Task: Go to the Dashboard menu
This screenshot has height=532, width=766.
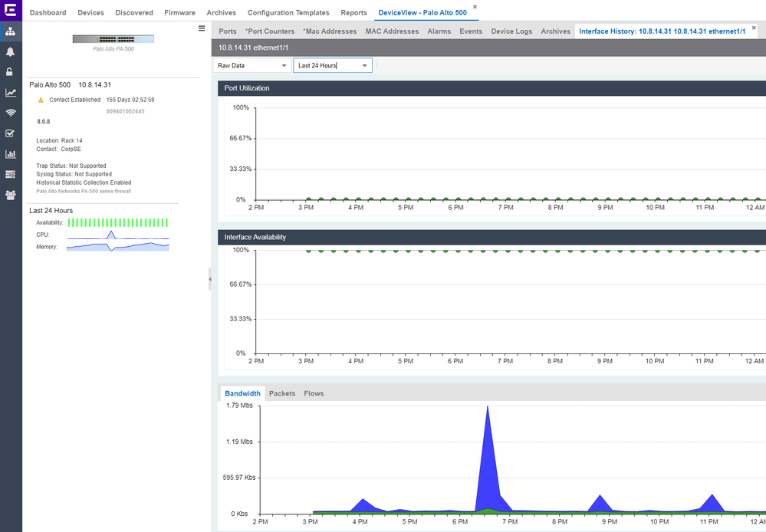Action: point(48,13)
